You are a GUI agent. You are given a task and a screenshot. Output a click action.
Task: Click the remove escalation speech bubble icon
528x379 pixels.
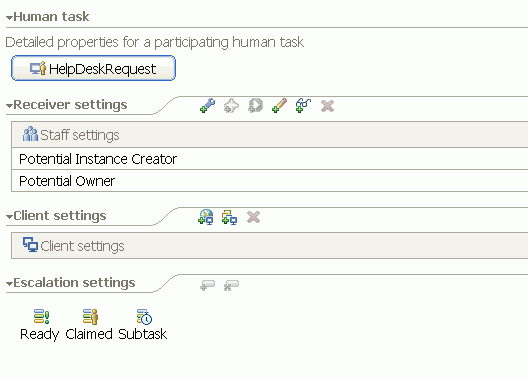pos(231,285)
